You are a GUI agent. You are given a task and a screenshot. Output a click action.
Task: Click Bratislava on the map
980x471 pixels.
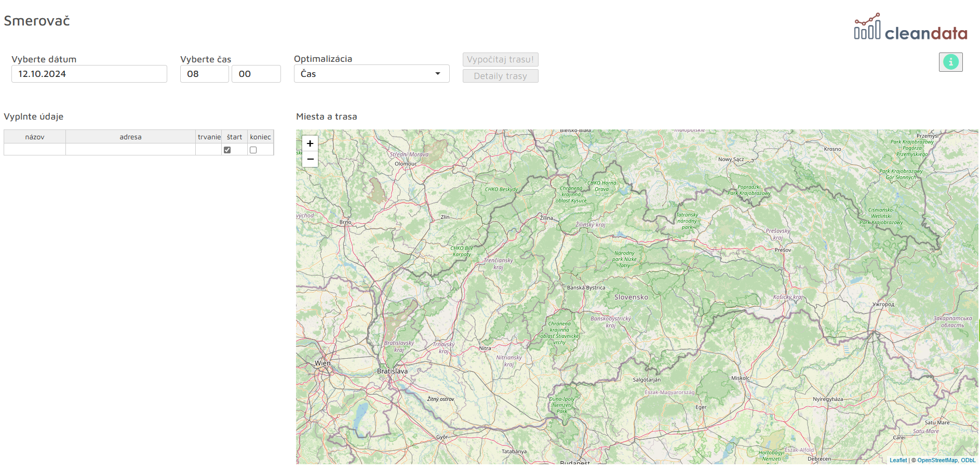click(x=392, y=371)
